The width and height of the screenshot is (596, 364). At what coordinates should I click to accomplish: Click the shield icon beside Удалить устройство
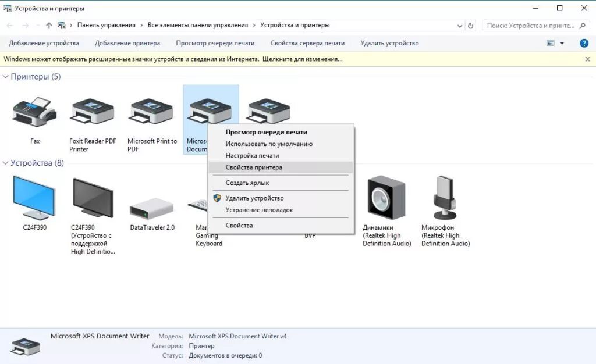(217, 198)
